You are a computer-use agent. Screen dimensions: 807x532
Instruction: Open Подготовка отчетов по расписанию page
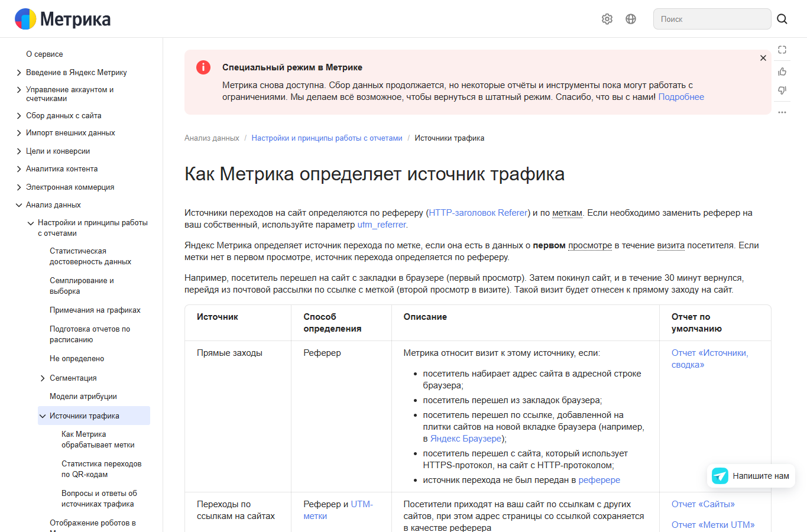pos(90,335)
